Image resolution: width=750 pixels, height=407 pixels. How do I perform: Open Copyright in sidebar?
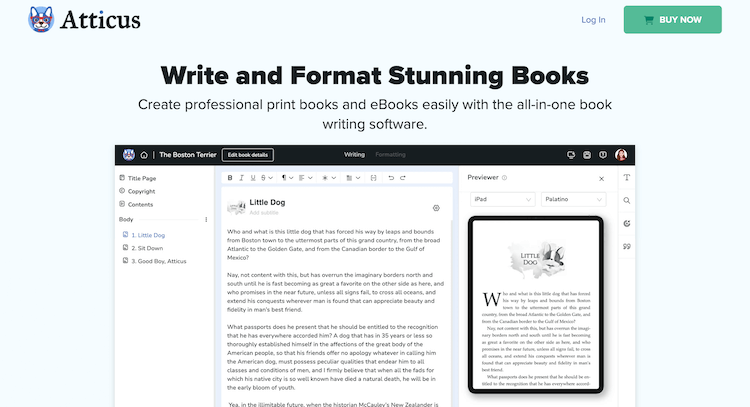pyautogui.click(x=137, y=191)
